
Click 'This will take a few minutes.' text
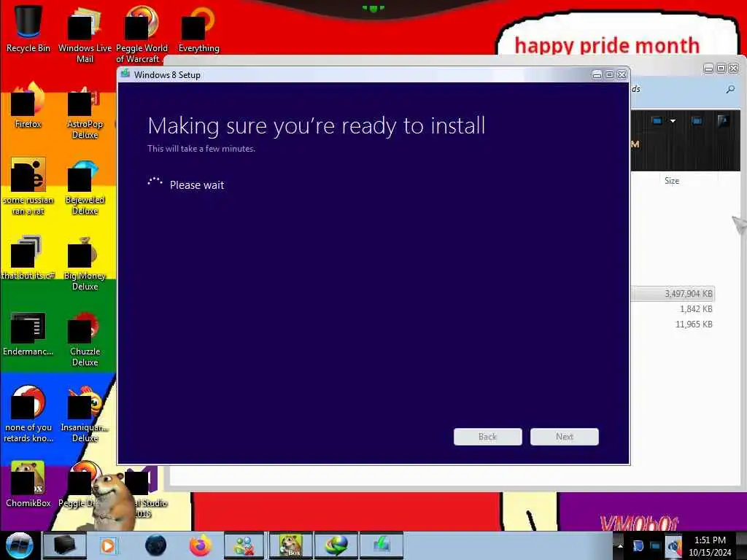(201, 149)
